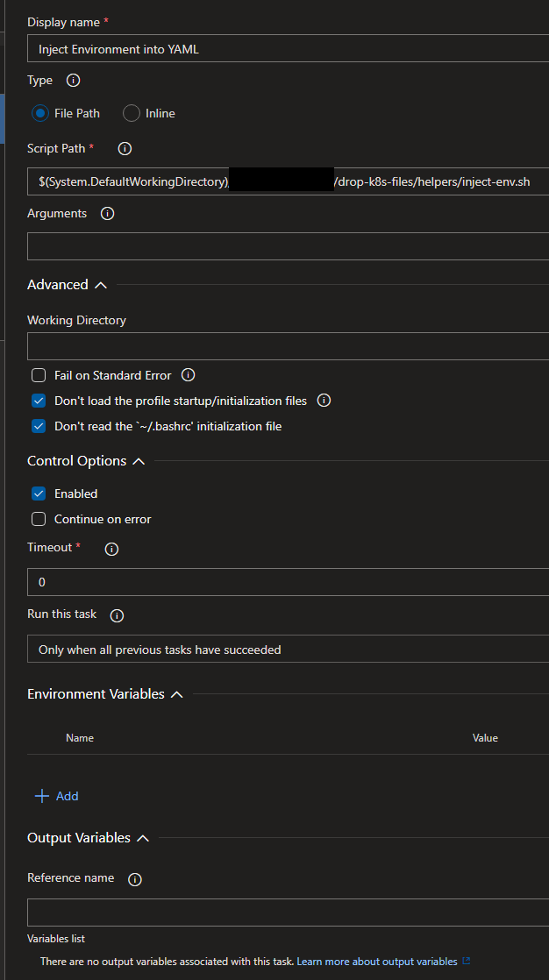Click the Value column header
549x980 pixels.
click(485, 738)
